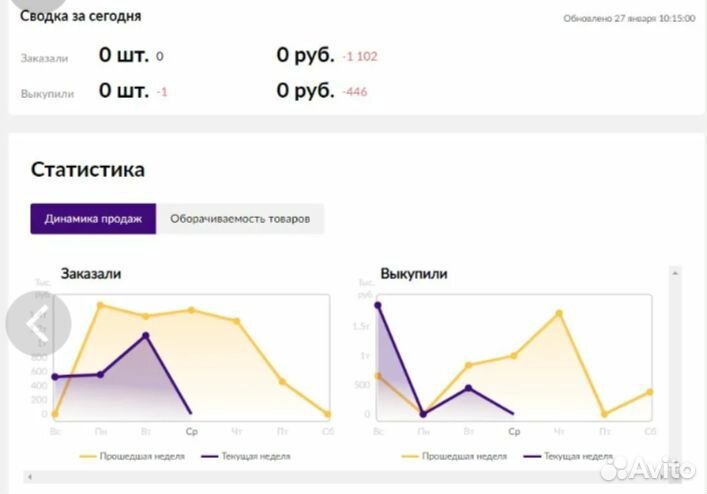The height and width of the screenshot is (494, 707).
Task: Click yellow Пн peak point in Заказали chart
Action: 101,306
